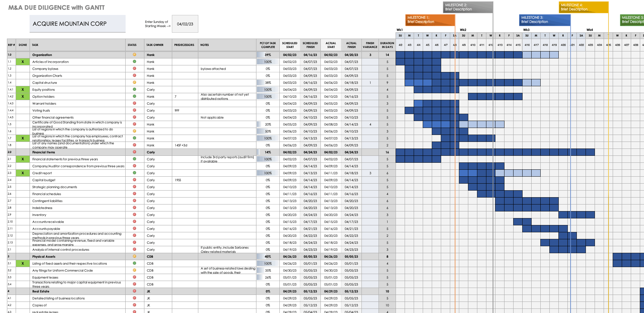Click the starting week date field 04/02/23
This screenshot has height=313, width=644.
coord(185,24)
